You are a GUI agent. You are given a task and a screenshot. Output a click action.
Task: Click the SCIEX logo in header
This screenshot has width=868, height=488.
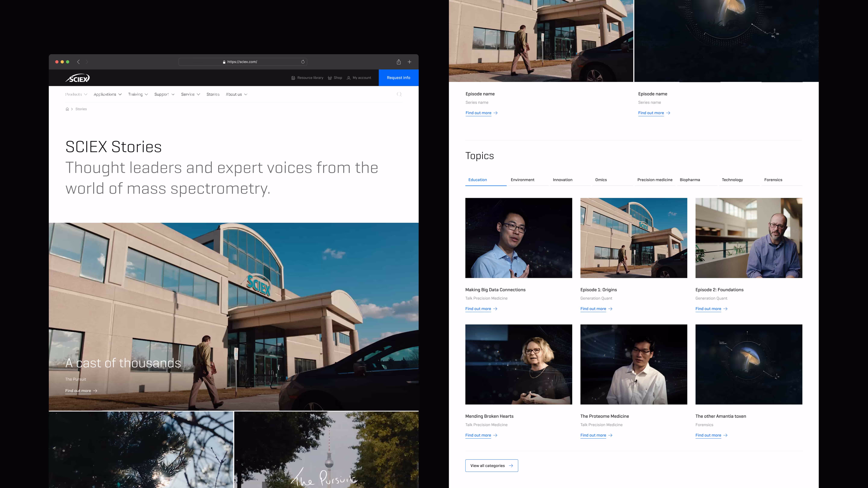pos(77,78)
